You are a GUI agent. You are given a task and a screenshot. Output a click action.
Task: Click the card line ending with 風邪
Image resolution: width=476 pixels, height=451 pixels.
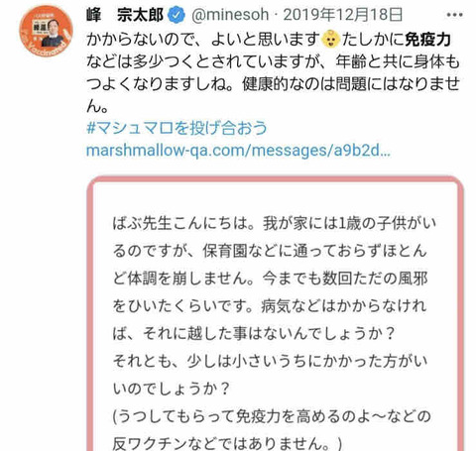tap(270, 279)
